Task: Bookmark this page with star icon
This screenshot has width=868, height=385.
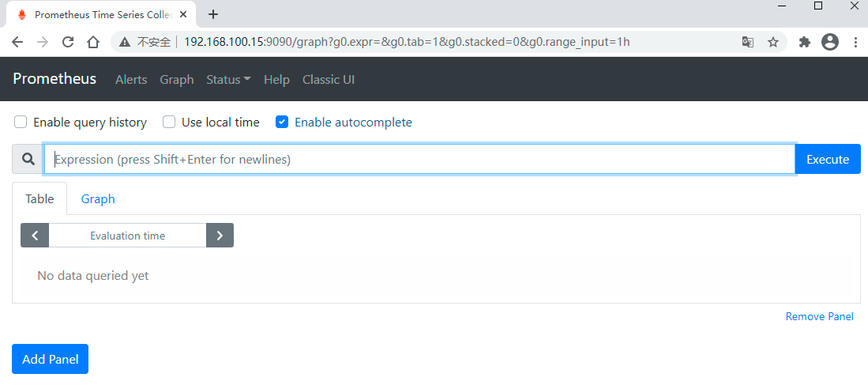Action: (x=773, y=42)
